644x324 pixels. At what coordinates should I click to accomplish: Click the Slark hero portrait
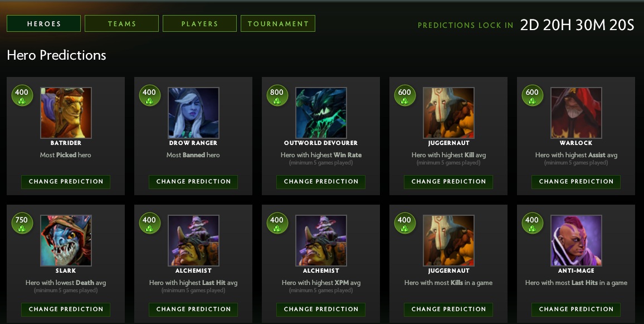[66, 240]
